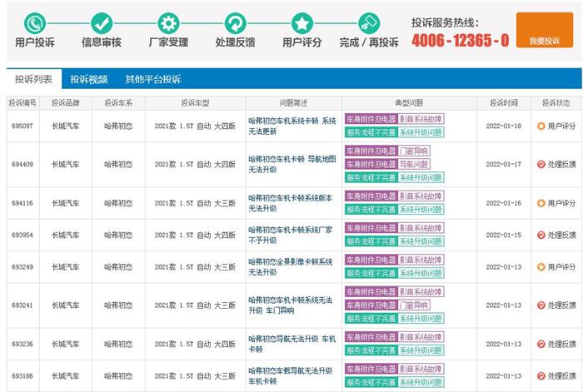The image size is (583, 392).
Task: Click the 处理反馈 status icon for complaint 693186
Action: pos(541,376)
